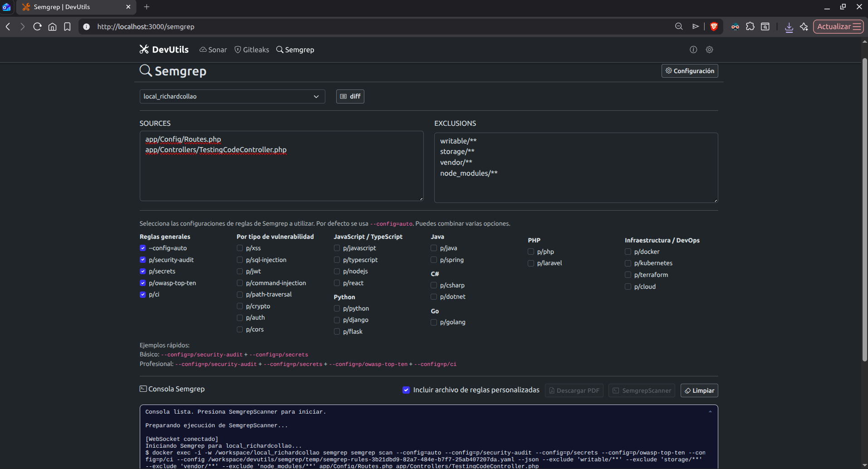Check the p/crypto checkbox
The height and width of the screenshot is (469, 868).
[240, 306]
